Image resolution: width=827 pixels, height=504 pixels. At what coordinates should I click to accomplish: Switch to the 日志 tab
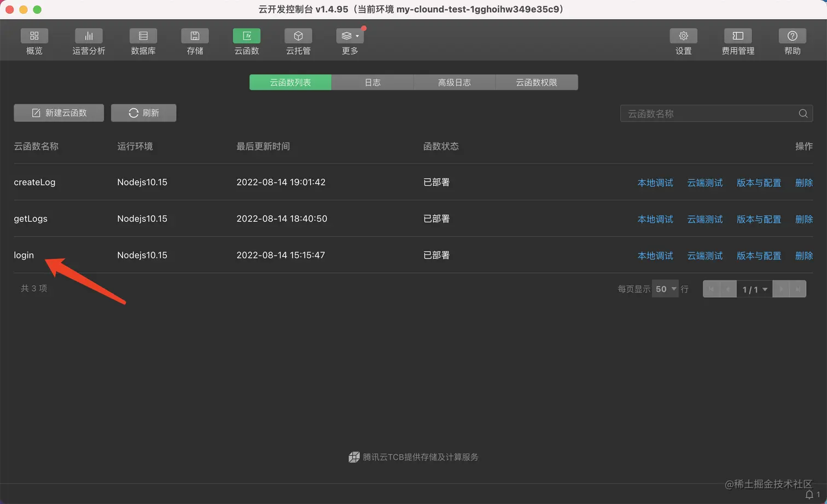372,83
